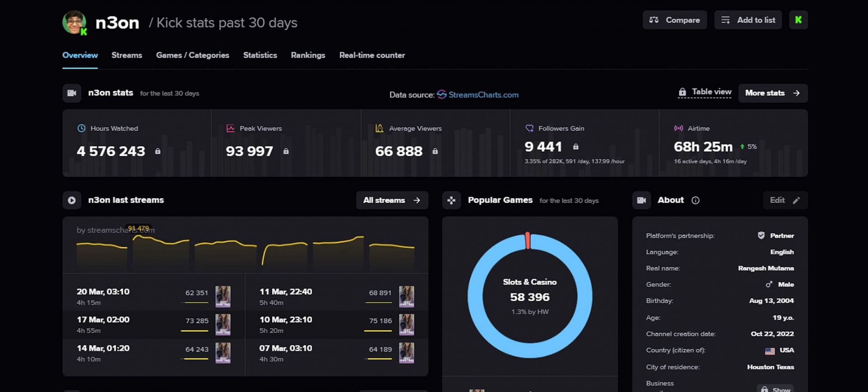Screen dimensions: 868x392
Task: Click the red segment of the donut chart
Action: coord(528,241)
